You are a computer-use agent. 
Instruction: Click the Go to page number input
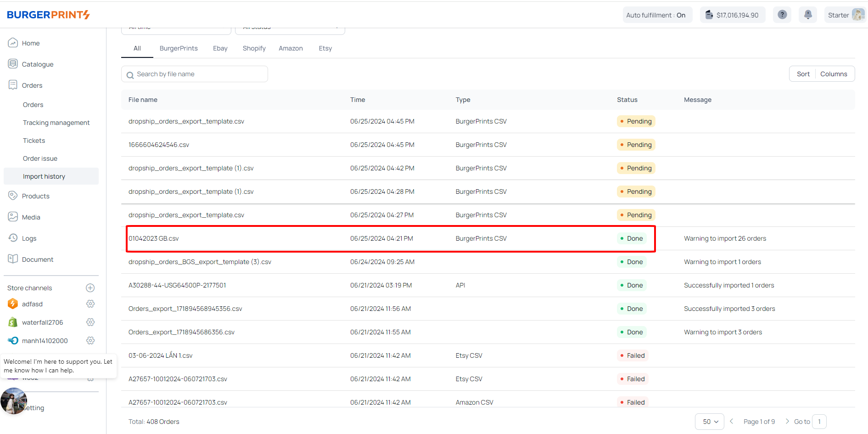819,422
